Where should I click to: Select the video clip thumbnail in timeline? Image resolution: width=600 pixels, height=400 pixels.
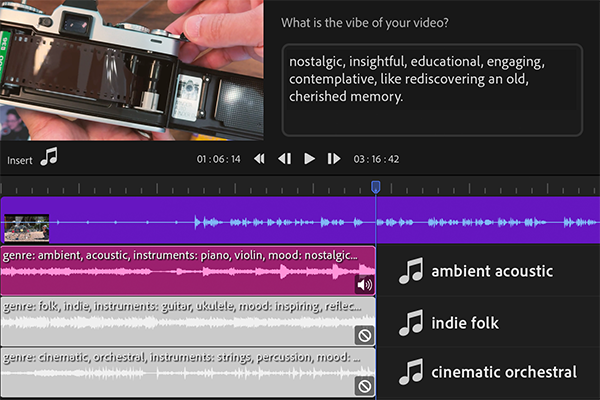[27, 228]
